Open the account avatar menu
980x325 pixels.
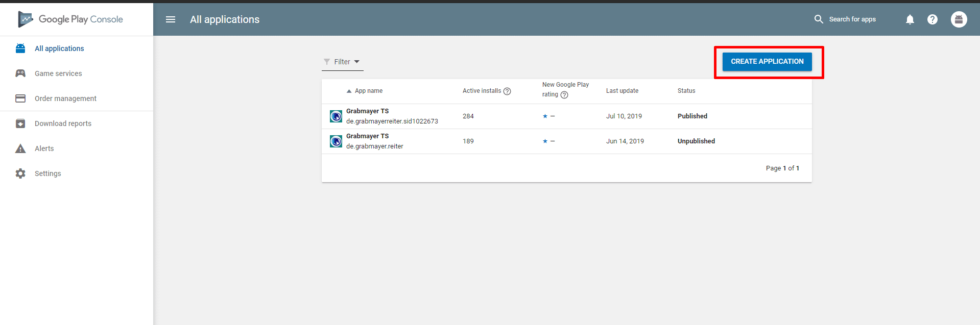[959, 19]
